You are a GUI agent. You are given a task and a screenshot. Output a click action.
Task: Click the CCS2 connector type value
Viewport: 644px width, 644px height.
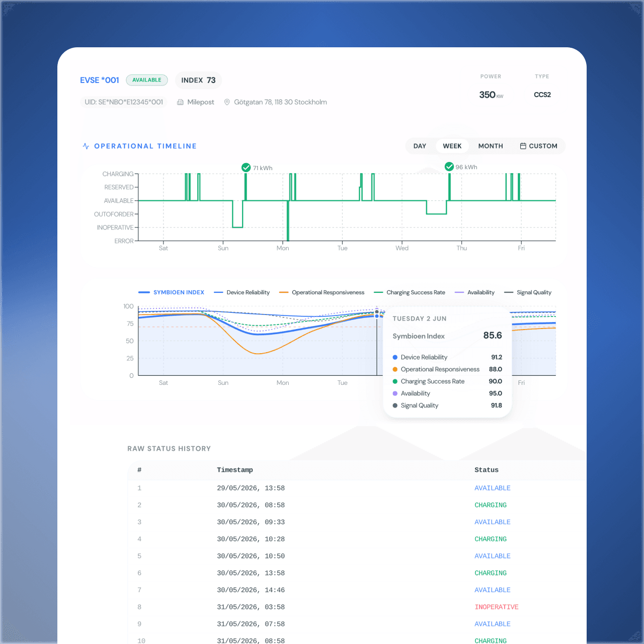pos(542,95)
